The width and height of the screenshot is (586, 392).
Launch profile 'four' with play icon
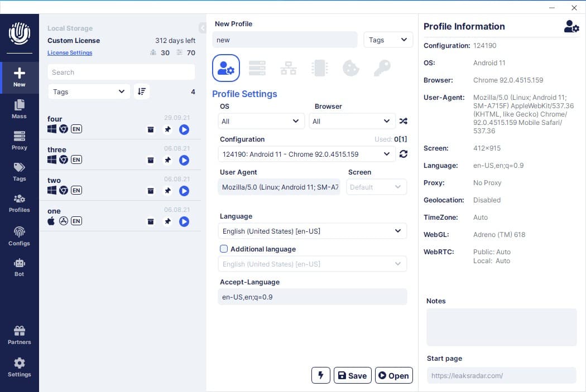(x=184, y=129)
